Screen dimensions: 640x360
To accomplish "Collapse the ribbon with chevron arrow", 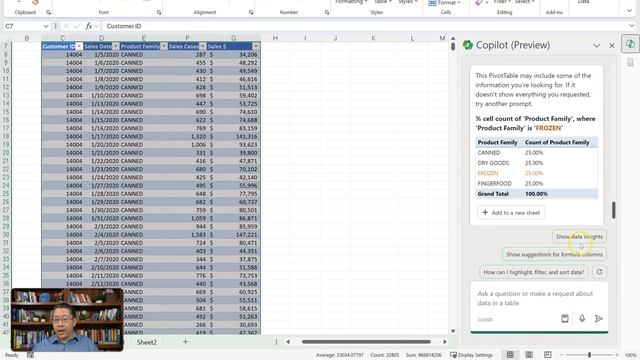I will (629, 11).
